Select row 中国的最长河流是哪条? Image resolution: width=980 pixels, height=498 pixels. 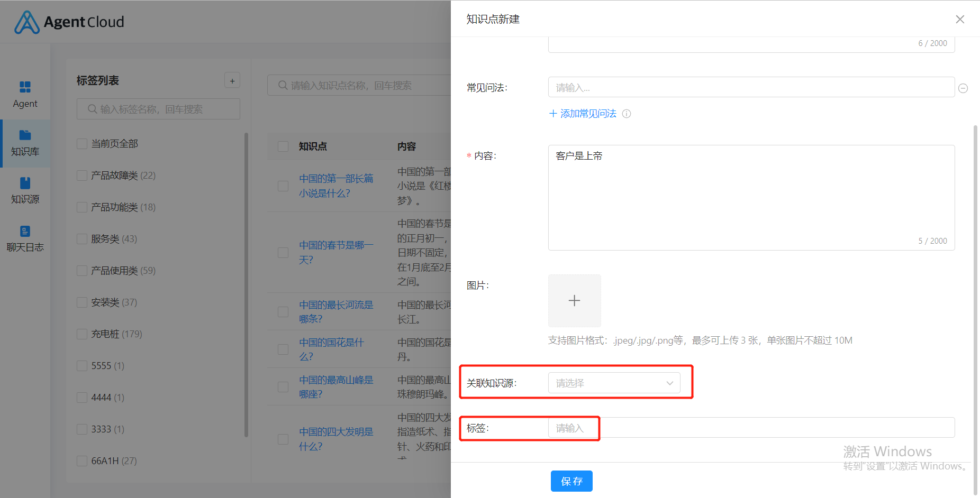[283, 312]
